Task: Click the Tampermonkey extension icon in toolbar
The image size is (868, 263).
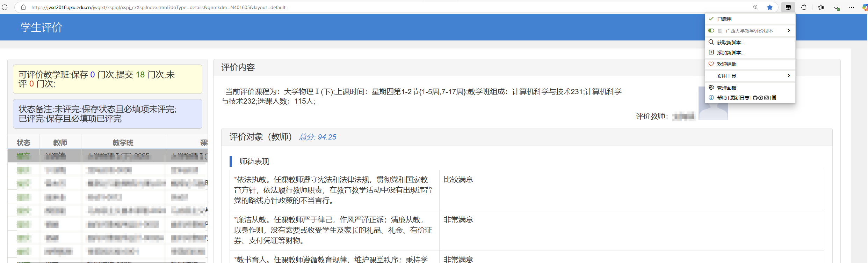Action: [x=788, y=7]
